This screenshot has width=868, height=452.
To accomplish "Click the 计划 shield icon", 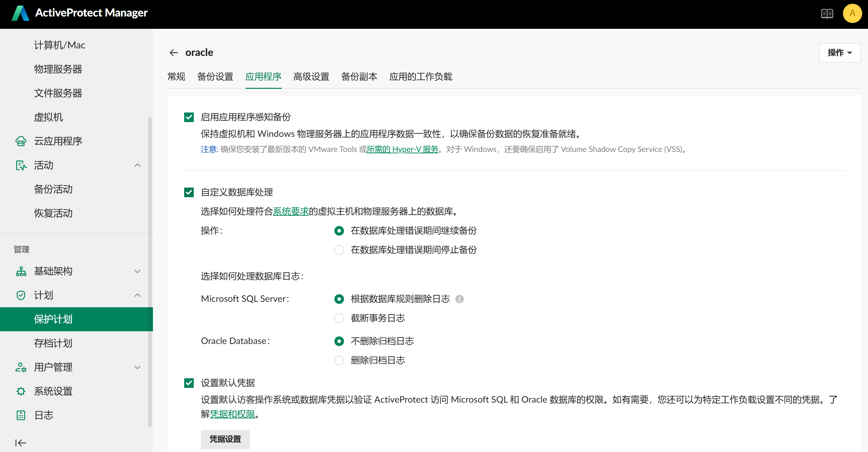I will [x=21, y=295].
